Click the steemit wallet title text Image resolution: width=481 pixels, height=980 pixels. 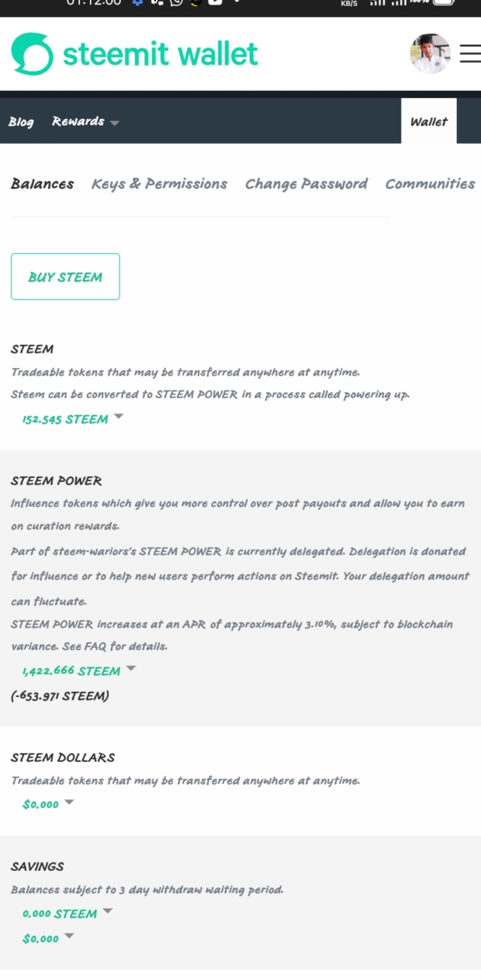(x=160, y=54)
